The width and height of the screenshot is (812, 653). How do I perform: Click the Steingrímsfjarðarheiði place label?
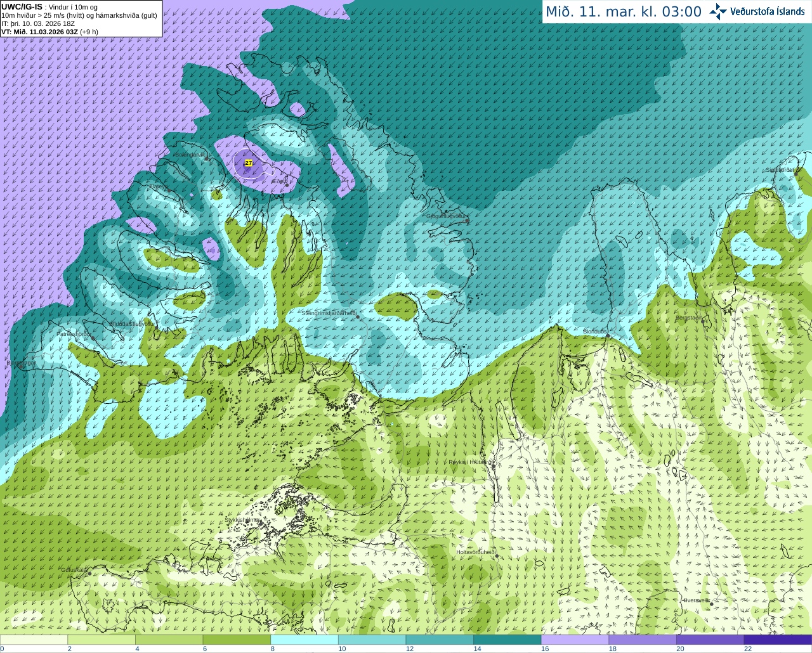click(x=329, y=313)
